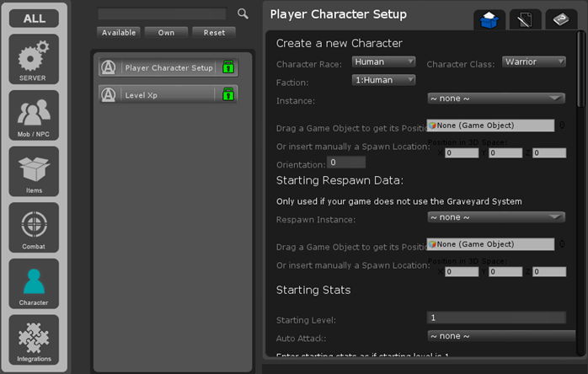Expand the Auto Attack dropdown
Viewport: 588px width, 374px height.
tap(495, 335)
